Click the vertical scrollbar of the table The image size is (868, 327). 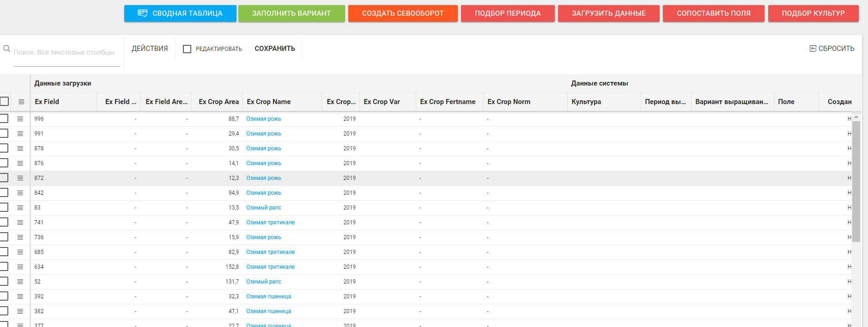click(856, 181)
